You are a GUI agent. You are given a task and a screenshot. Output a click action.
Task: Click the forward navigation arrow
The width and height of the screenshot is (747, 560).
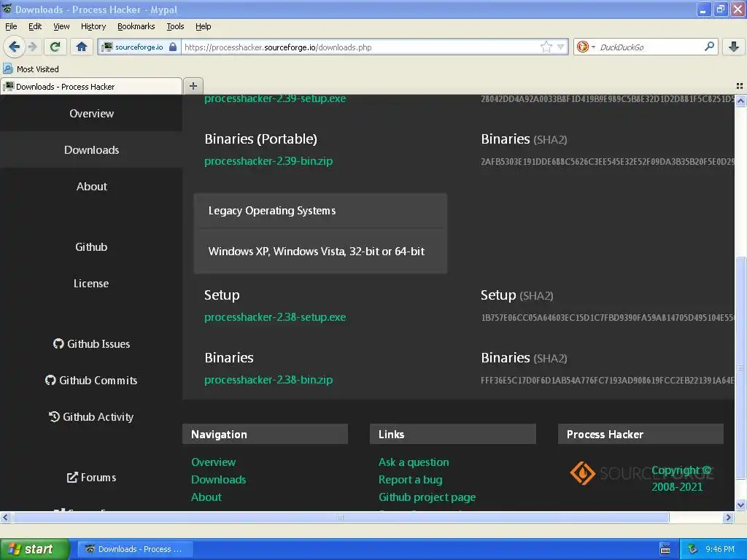tap(32, 47)
